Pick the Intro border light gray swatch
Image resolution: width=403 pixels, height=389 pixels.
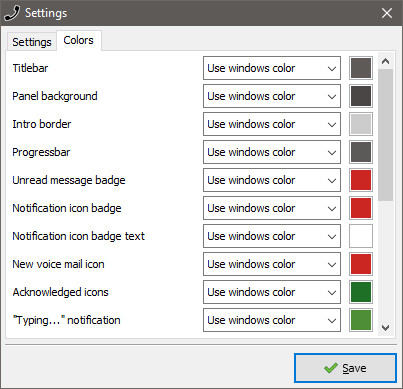[x=361, y=124]
